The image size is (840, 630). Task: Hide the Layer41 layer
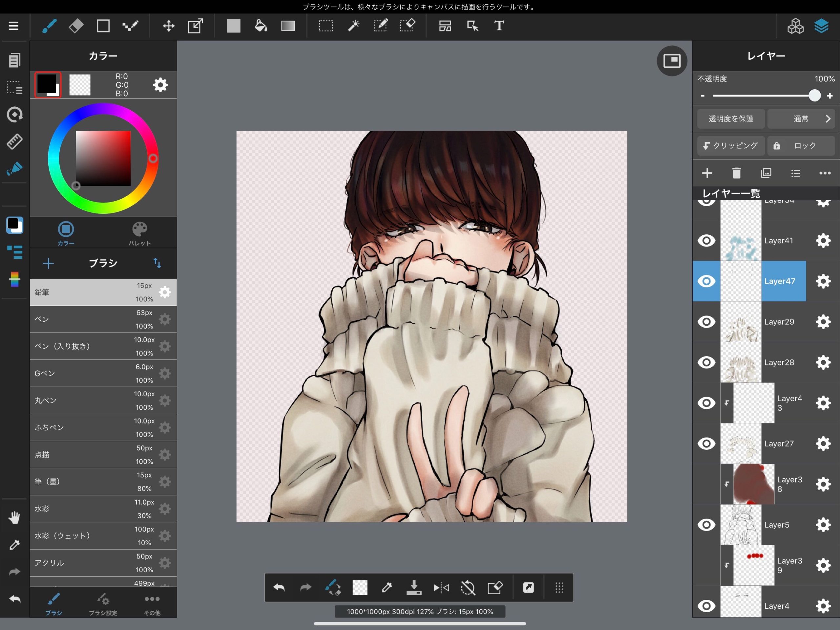707,241
